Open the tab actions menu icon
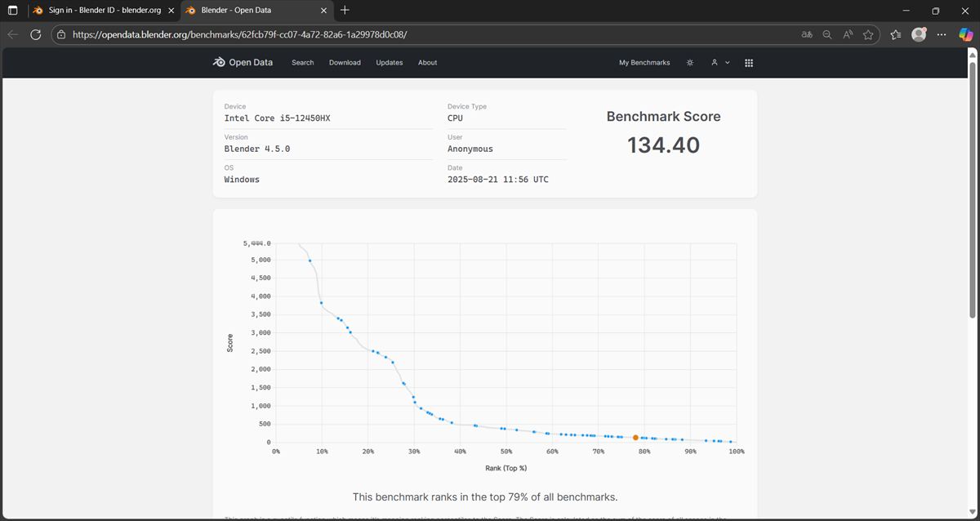The height and width of the screenshot is (521, 980). click(12, 11)
